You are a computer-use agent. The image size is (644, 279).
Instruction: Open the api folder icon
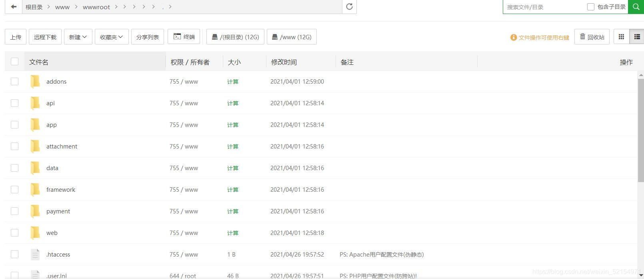click(35, 103)
